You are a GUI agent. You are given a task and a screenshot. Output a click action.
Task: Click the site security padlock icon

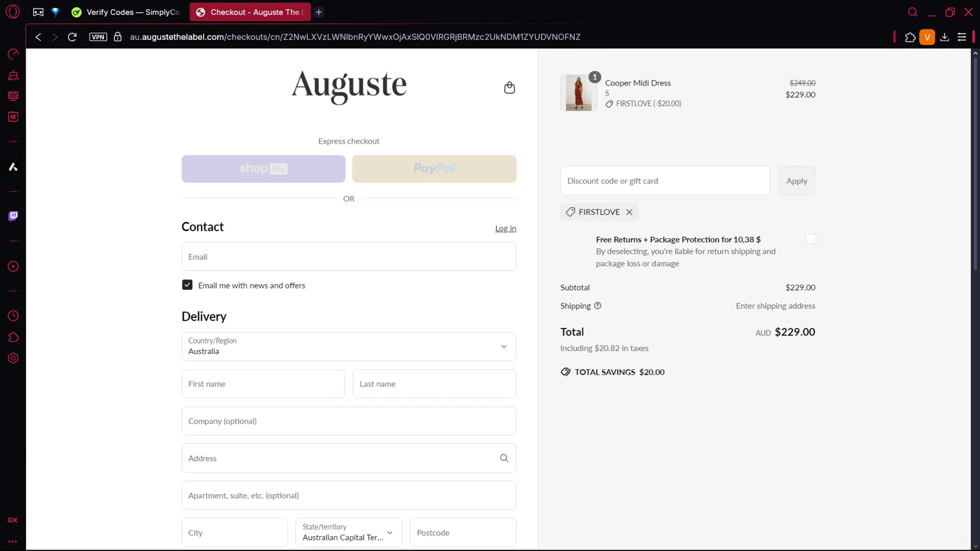pos(118,37)
